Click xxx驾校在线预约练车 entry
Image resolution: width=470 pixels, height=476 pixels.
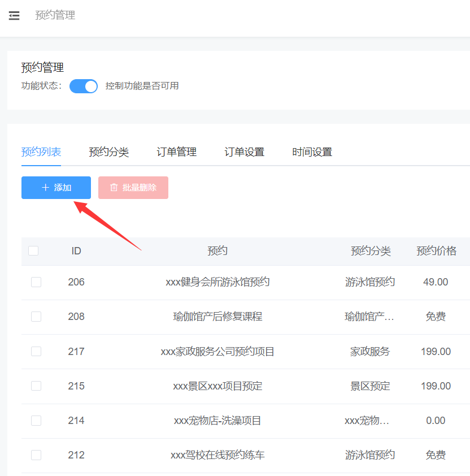217,455
